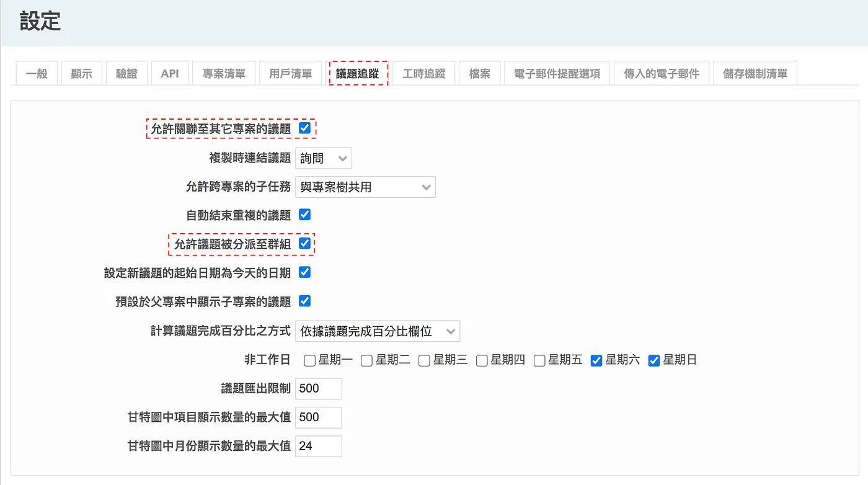Check the 星期五 checkbox
This screenshot has width=868, height=485.
pos(539,360)
